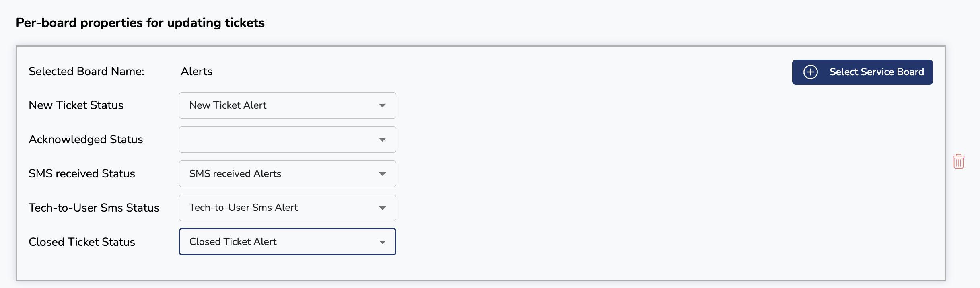
Task: Click the New Ticket Status label
Action: coord(76,105)
